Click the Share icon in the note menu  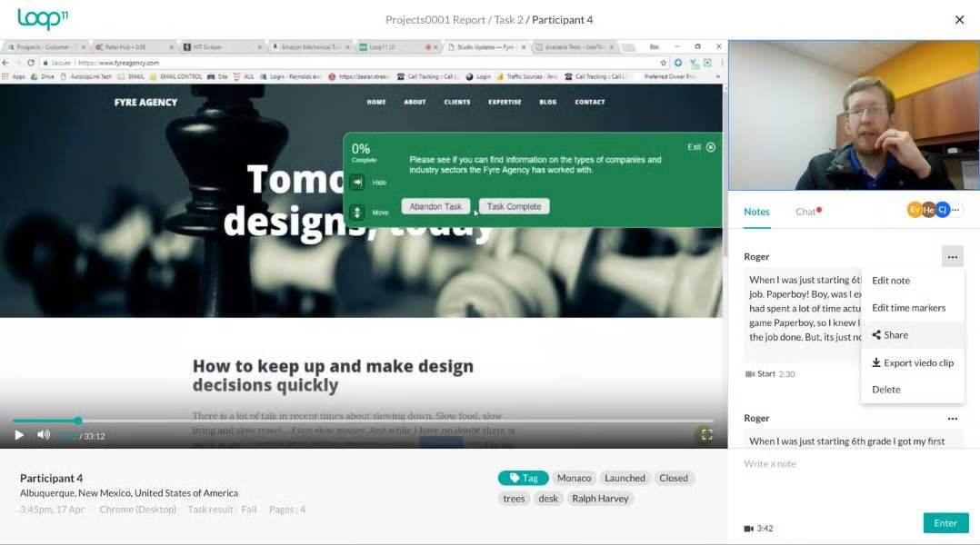878,334
